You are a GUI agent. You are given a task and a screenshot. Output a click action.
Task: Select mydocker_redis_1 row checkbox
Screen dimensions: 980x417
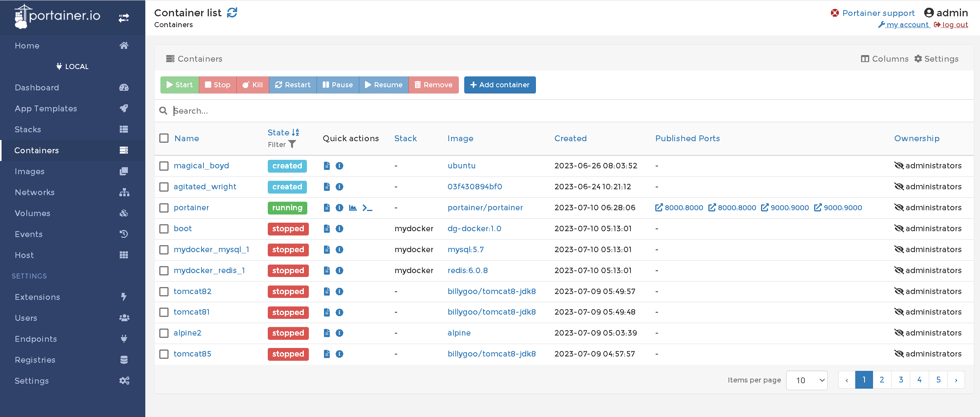pos(164,271)
